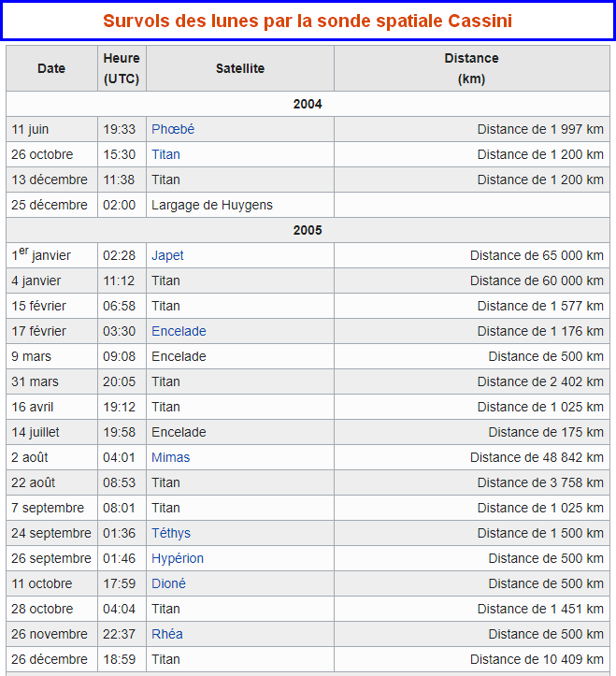Click the 2004 year section row
The image size is (616, 676).
[x=308, y=104]
